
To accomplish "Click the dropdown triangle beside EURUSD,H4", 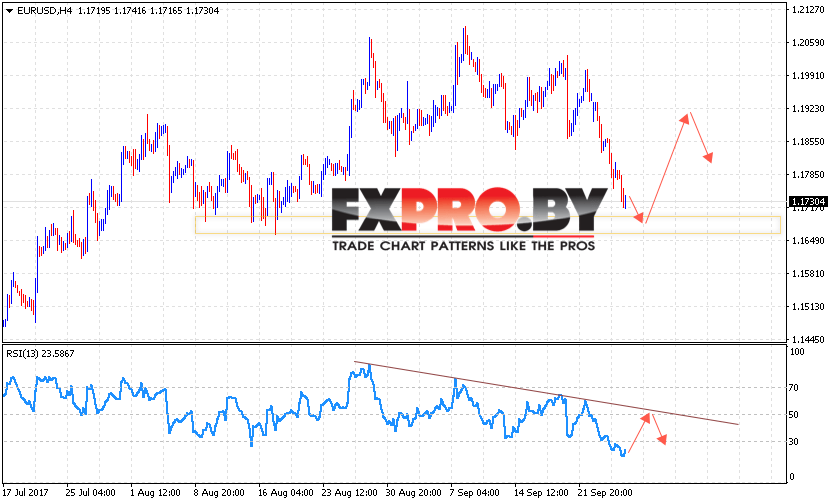I will 10,11.
